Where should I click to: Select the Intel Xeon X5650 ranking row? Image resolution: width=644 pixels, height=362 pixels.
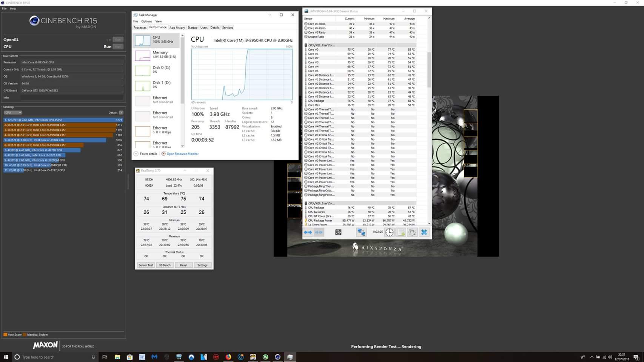tap(63, 120)
